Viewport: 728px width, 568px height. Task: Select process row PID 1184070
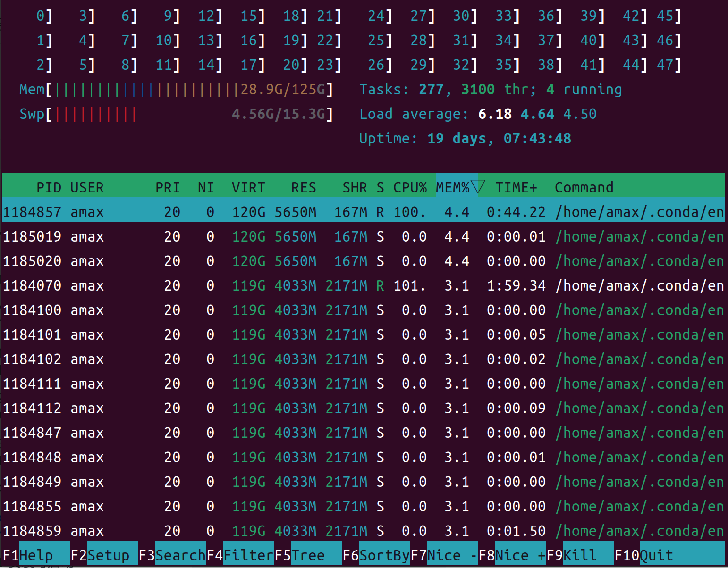(364, 285)
